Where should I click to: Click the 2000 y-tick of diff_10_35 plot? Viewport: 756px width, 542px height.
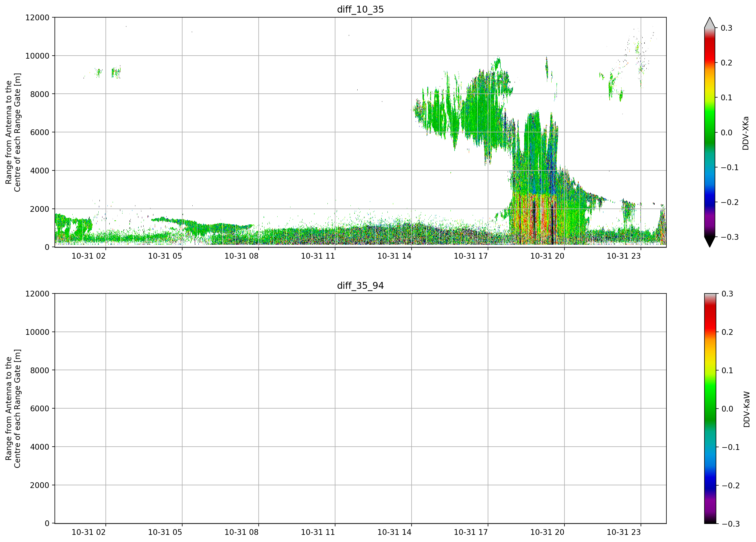pyautogui.click(x=40, y=209)
